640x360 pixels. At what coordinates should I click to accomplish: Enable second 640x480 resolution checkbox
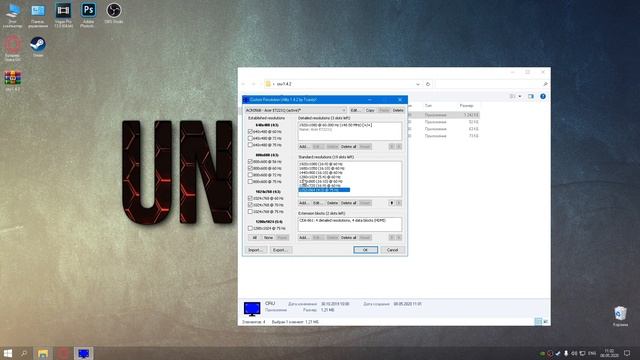pyautogui.click(x=250, y=138)
